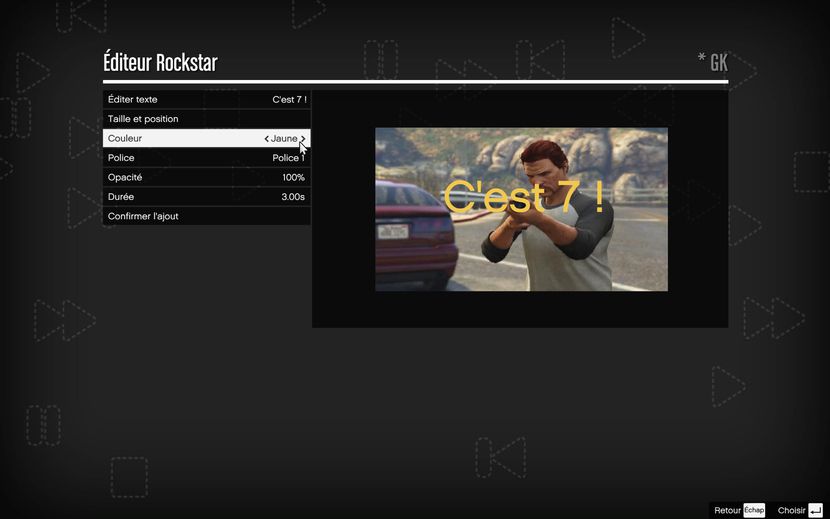Click the Enter key icon next to Choisir
This screenshot has height=519, width=830.
[815, 510]
